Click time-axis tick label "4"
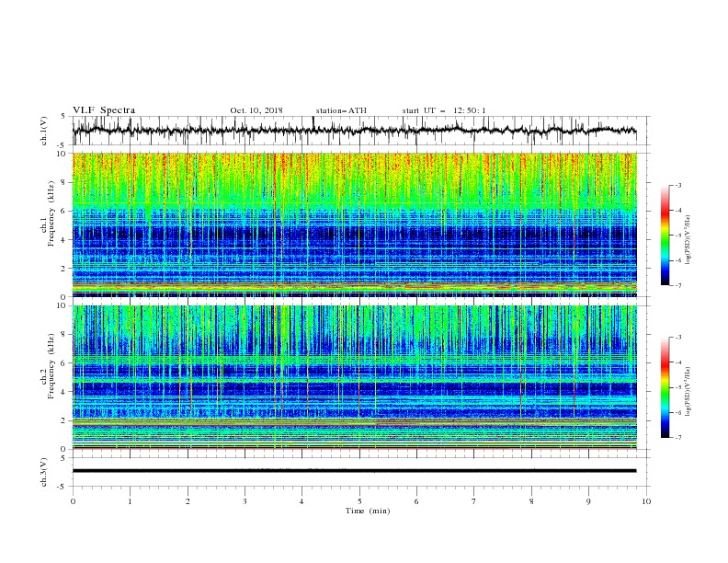Viewport: 728px width, 563px height. (x=301, y=501)
